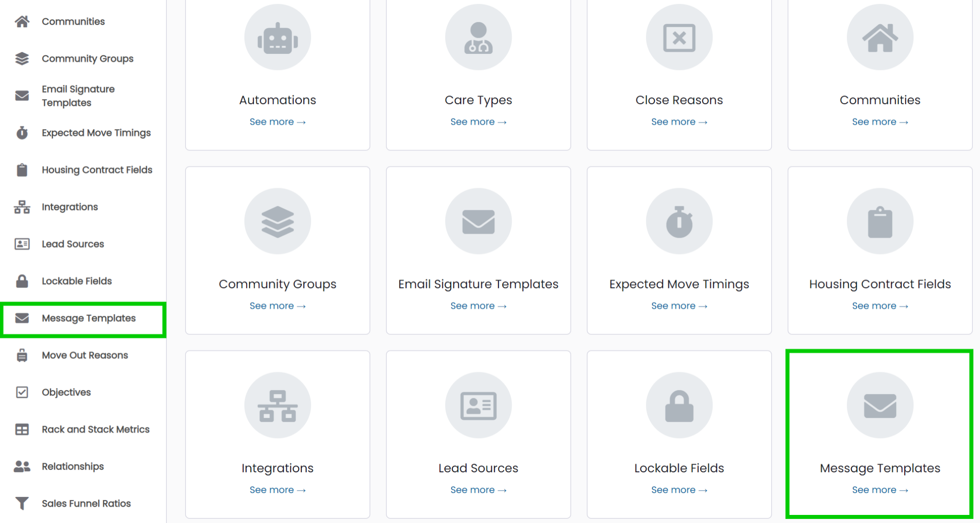980x523 pixels.
Task: Click See more under Message Templates card
Action: point(880,489)
